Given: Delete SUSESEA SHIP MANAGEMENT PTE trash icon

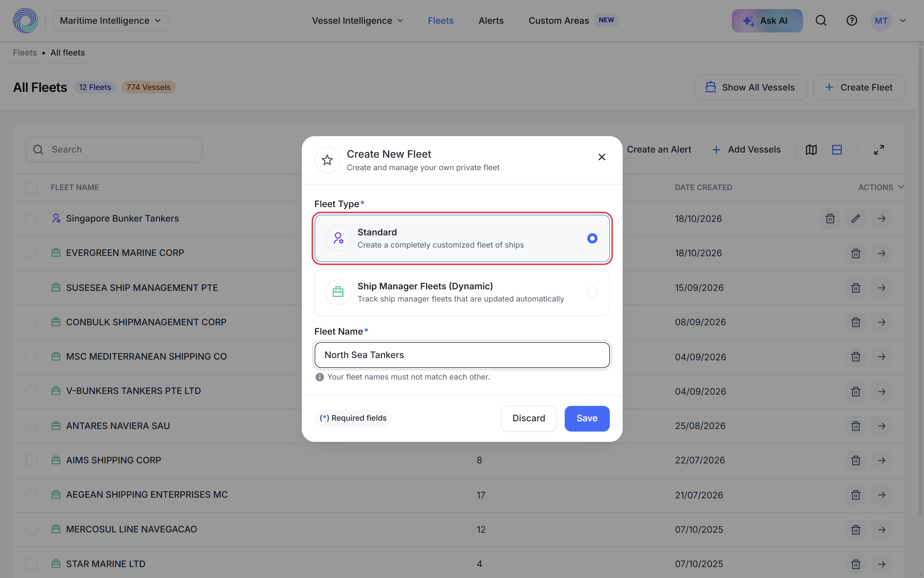Looking at the screenshot, I should coord(856,288).
